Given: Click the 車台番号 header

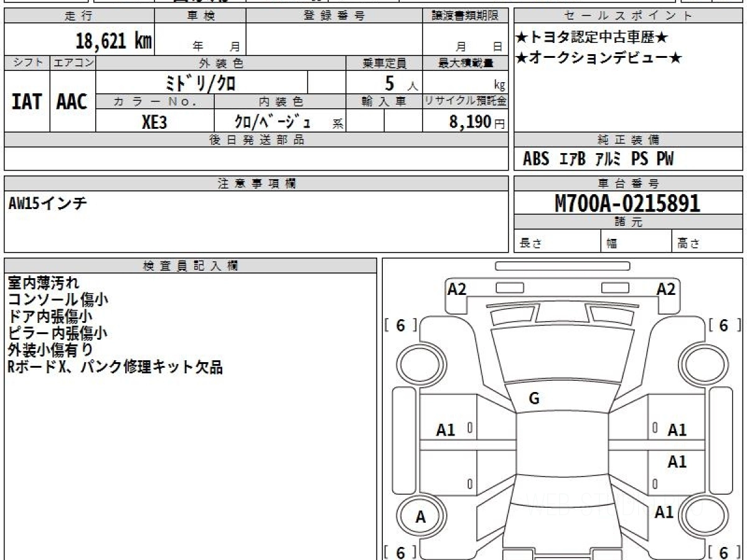Looking at the screenshot, I should point(628,184).
